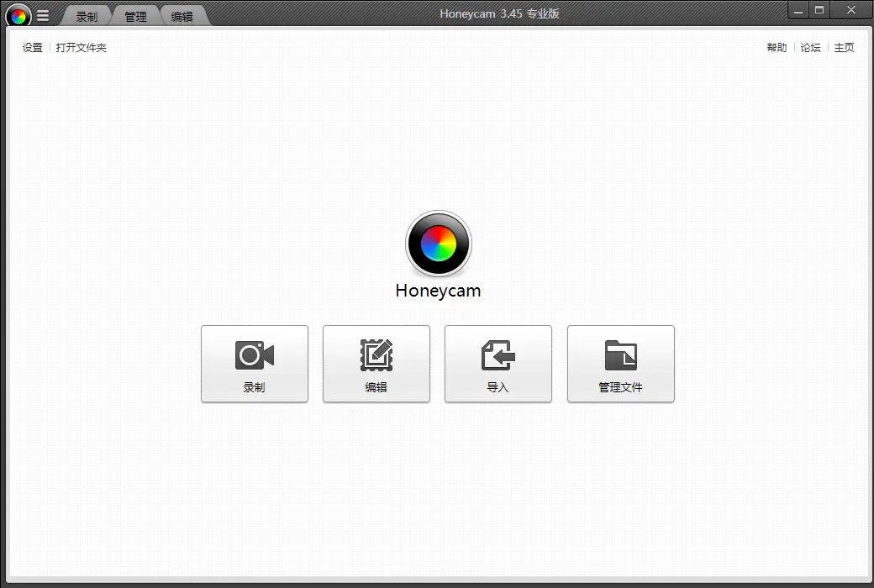Visit the 论坛 forum link

point(810,48)
